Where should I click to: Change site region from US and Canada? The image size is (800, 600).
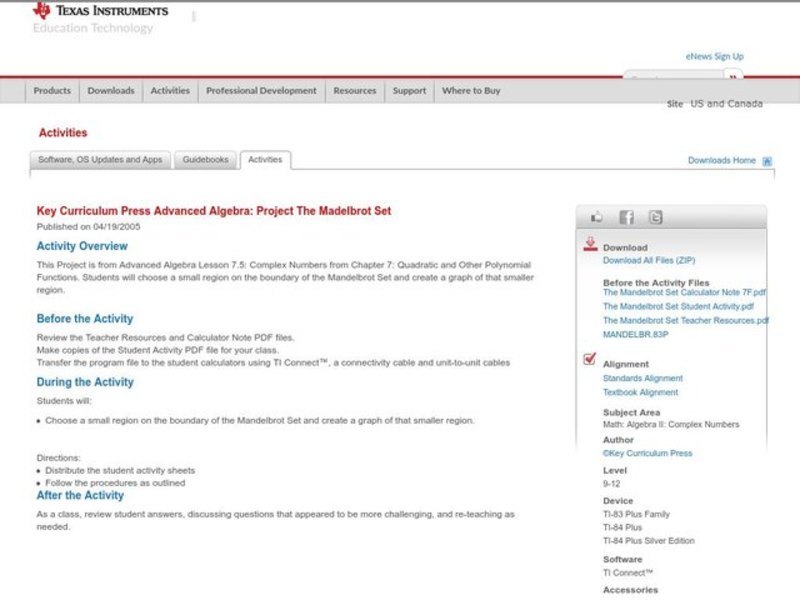[726, 104]
